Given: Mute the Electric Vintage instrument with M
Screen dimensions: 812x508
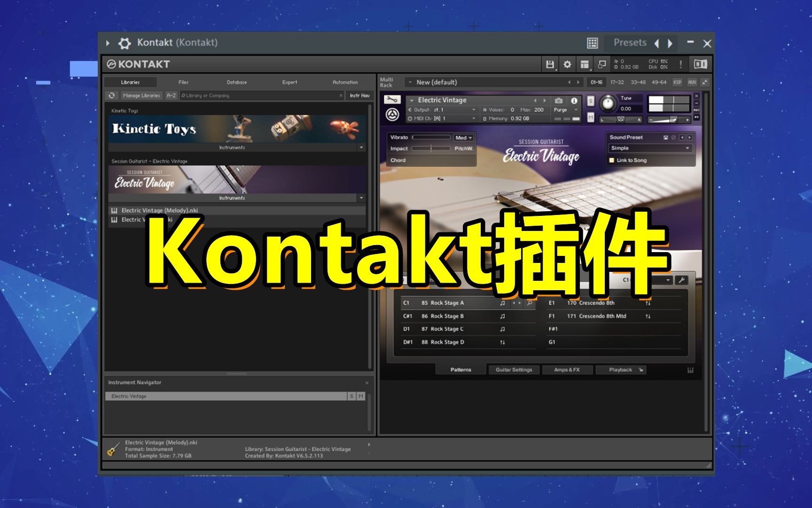Looking at the screenshot, I should tap(591, 117).
